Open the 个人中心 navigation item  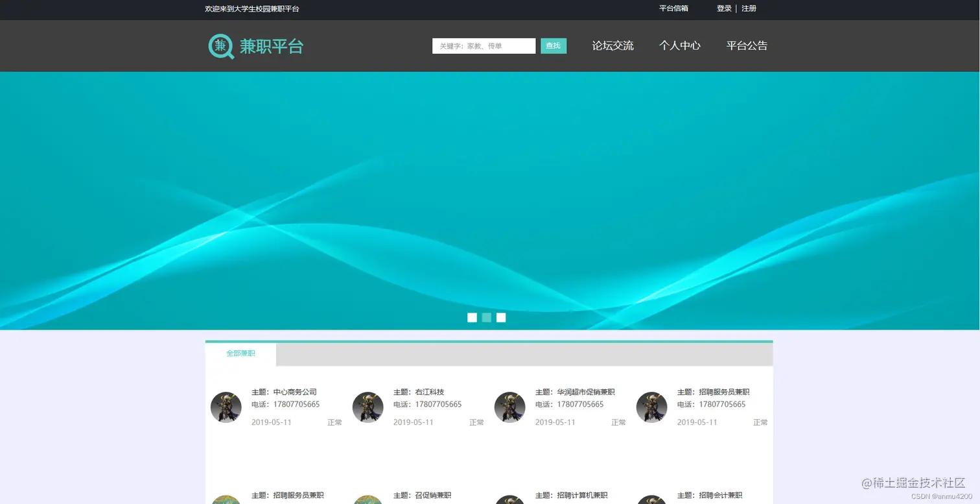point(679,45)
